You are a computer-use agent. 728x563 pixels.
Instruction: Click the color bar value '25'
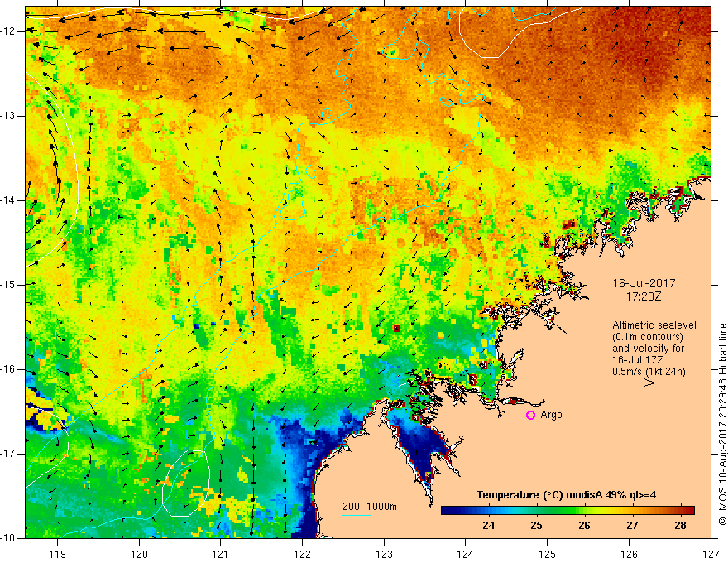(x=536, y=526)
